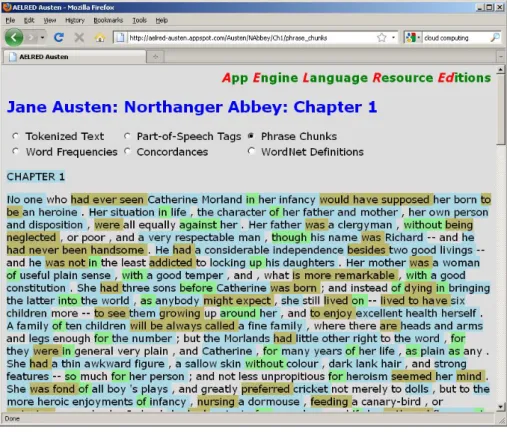Click the Firefox logo in the title bar
Screen dimensions: 507x437
point(6,7)
